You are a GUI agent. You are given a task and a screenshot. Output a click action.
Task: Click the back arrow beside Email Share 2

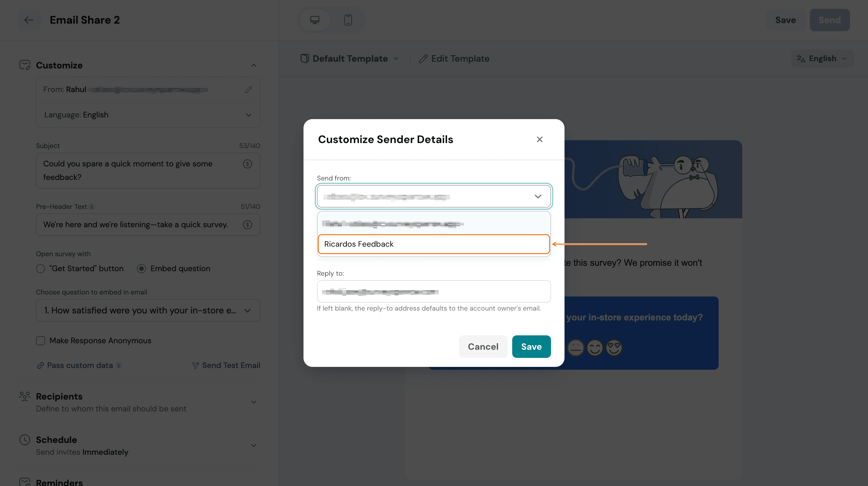pos(29,20)
